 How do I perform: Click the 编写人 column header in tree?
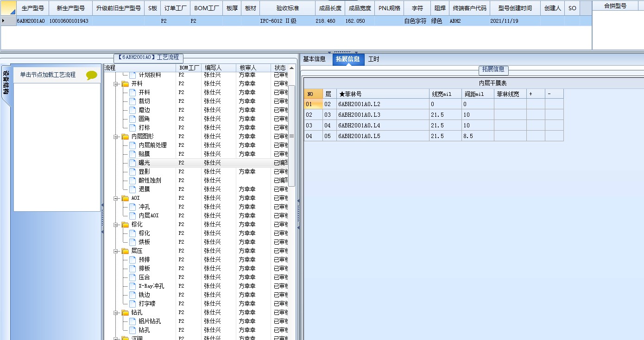click(x=219, y=68)
